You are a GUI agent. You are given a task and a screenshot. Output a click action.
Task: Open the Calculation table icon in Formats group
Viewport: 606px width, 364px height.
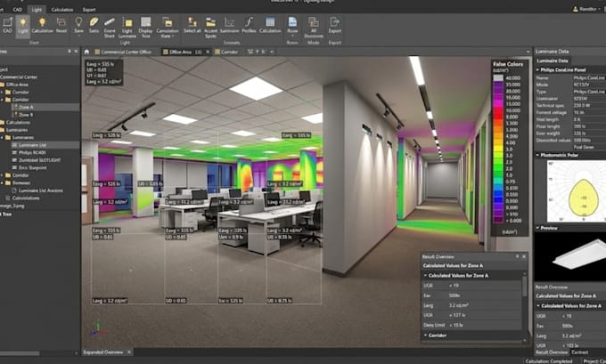[270, 26]
